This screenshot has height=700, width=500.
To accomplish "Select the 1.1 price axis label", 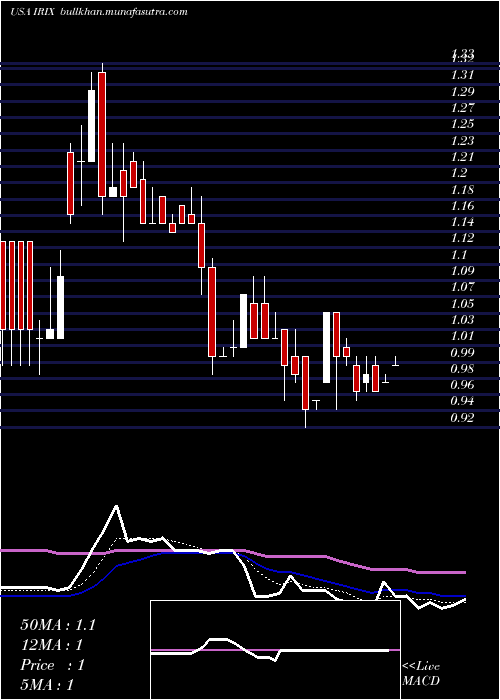I will point(458,254).
